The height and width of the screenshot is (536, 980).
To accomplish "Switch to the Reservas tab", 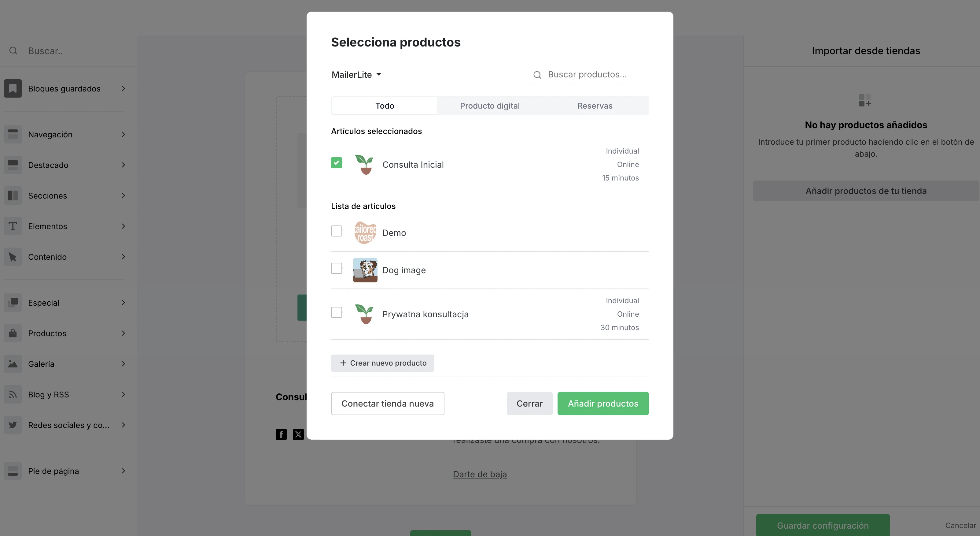I will (595, 106).
